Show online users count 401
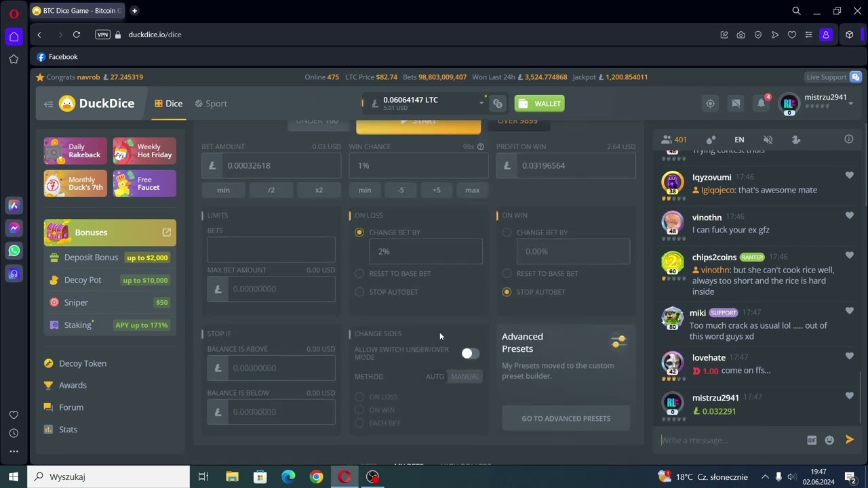This screenshot has width=868, height=488. [x=674, y=140]
